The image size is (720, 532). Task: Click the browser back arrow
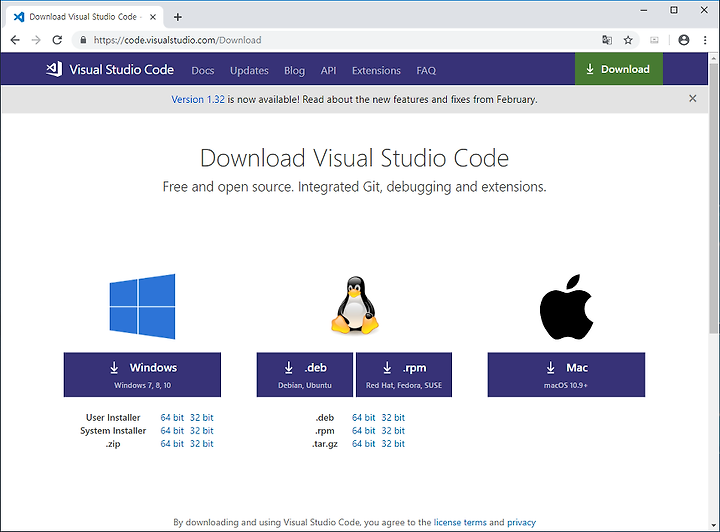[x=15, y=40]
